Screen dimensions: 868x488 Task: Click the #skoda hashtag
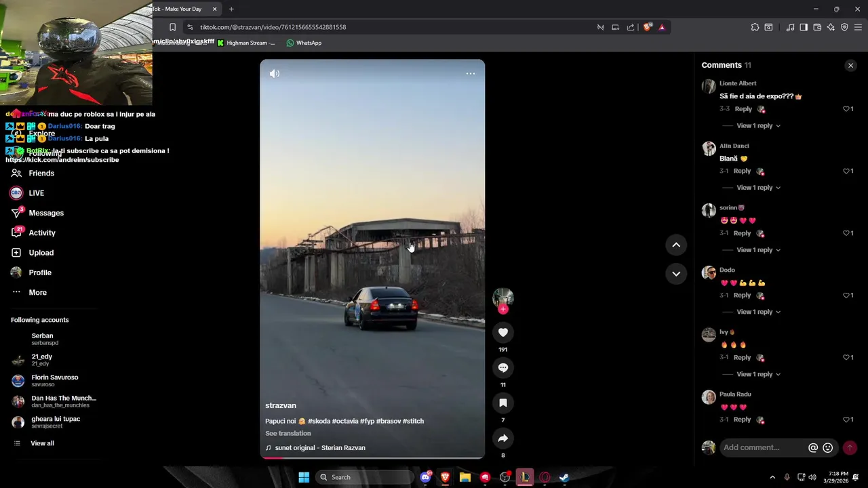point(319,421)
